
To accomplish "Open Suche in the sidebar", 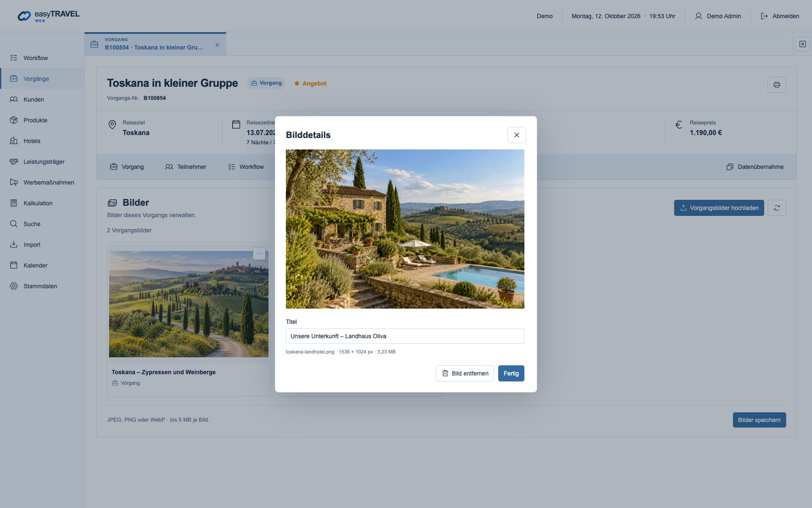I will [x=42, y=224].
